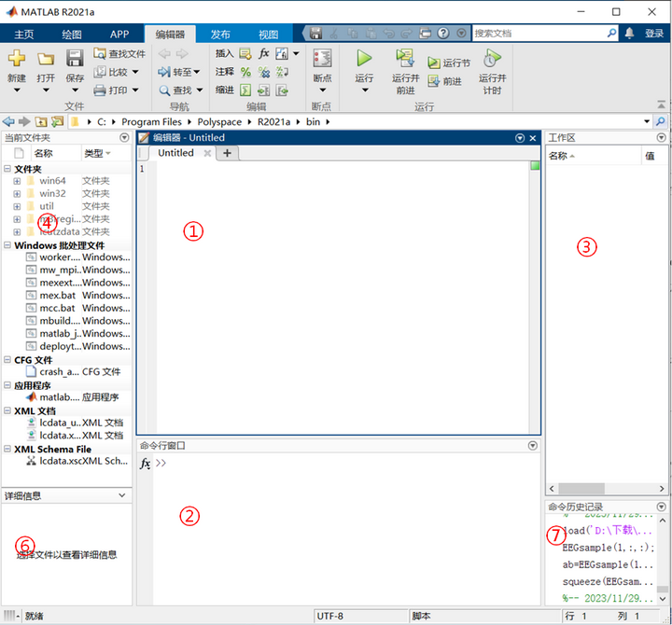Click the green Run (运行) icon

coord(364,58)
